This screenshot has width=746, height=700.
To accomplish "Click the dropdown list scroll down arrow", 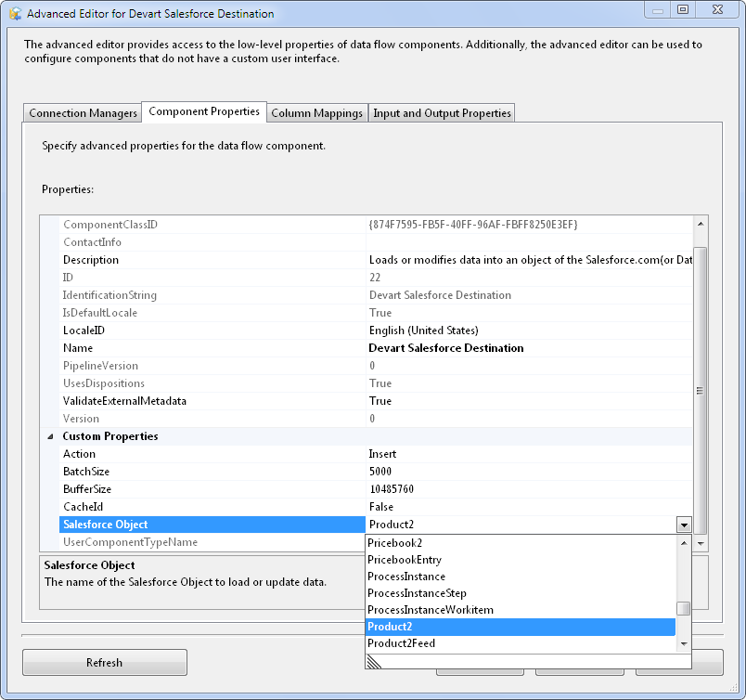I will (684, 643).
